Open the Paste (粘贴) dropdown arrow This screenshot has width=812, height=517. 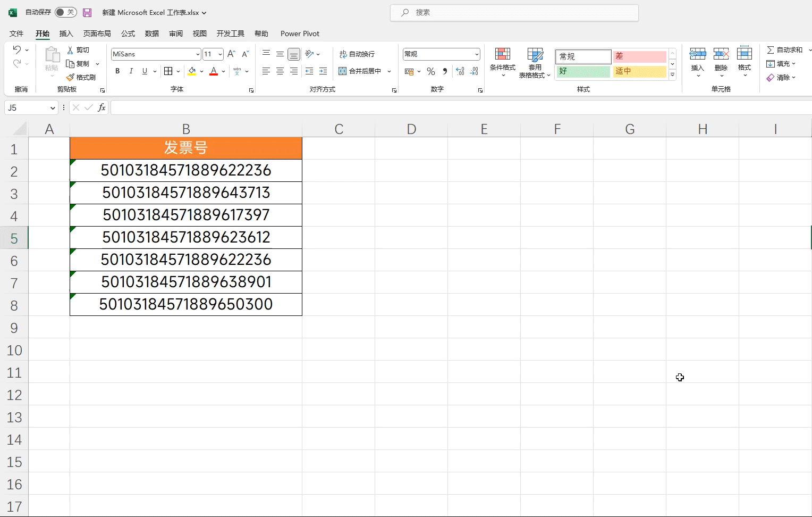(52, 76)
